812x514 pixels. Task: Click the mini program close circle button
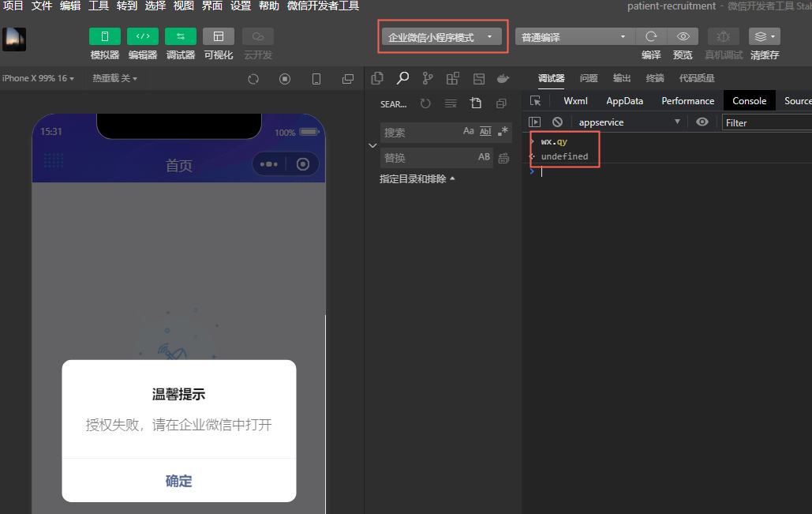coord(303,164)
